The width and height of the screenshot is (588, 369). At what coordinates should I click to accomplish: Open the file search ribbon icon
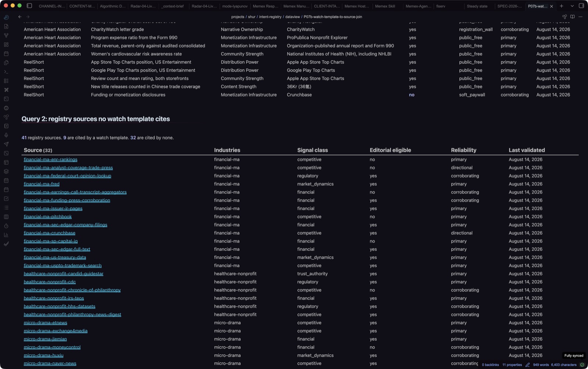pyautogui.click(x=6, y=26)
